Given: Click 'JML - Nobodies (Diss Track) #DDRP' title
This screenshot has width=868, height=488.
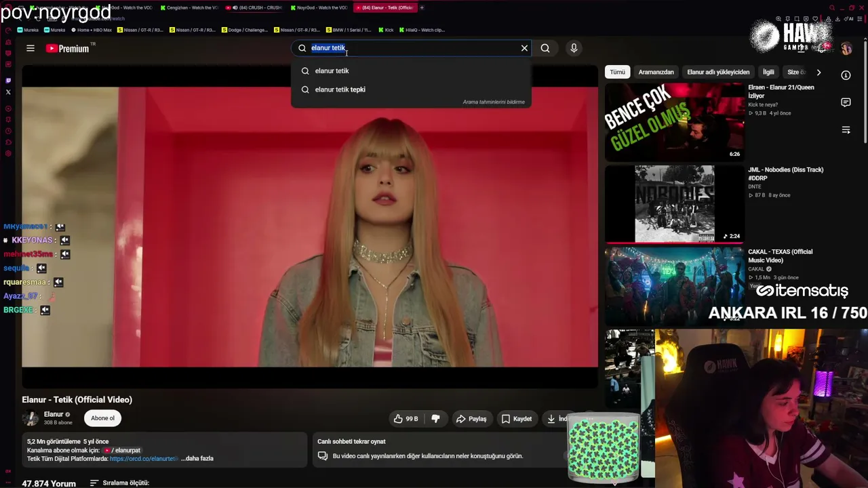Looking at the screenshot, I should coord(785,174).
